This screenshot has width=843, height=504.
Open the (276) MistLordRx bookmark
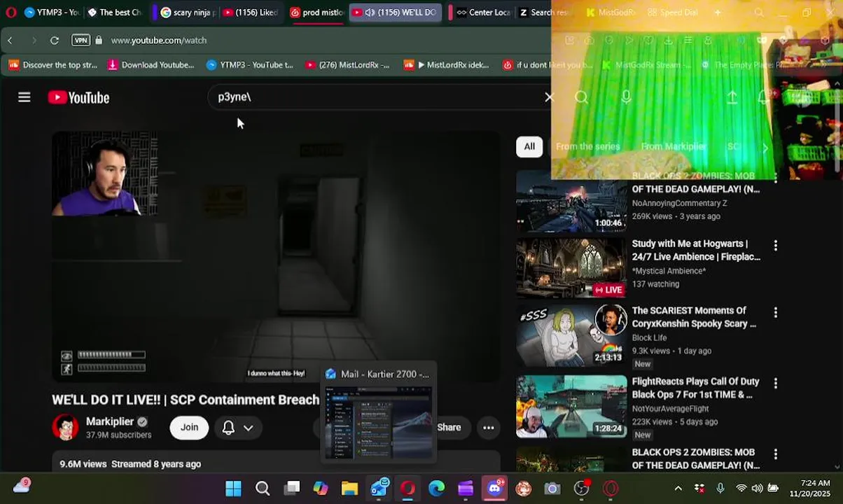347,65
